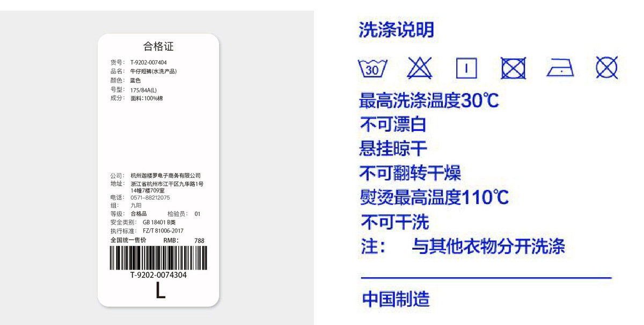Select the hang-dry square symbol
The width and height of the screenshot is (644, 325).
pos(466,69)
